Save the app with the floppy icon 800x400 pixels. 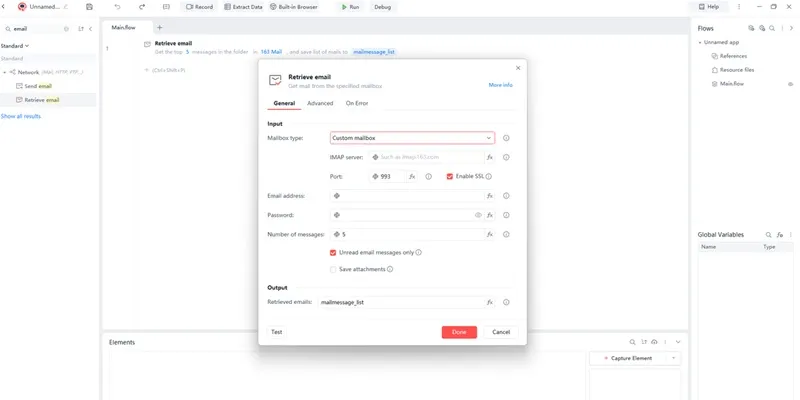point(90,7)
